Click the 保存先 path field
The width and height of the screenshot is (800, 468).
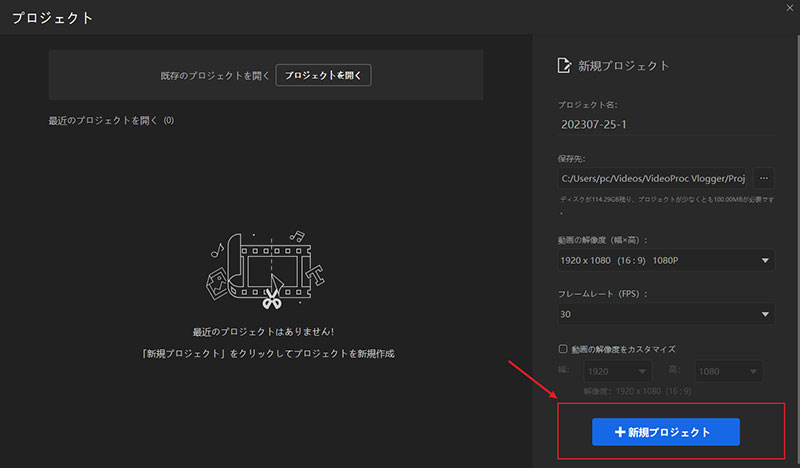[x=653, y=178]
